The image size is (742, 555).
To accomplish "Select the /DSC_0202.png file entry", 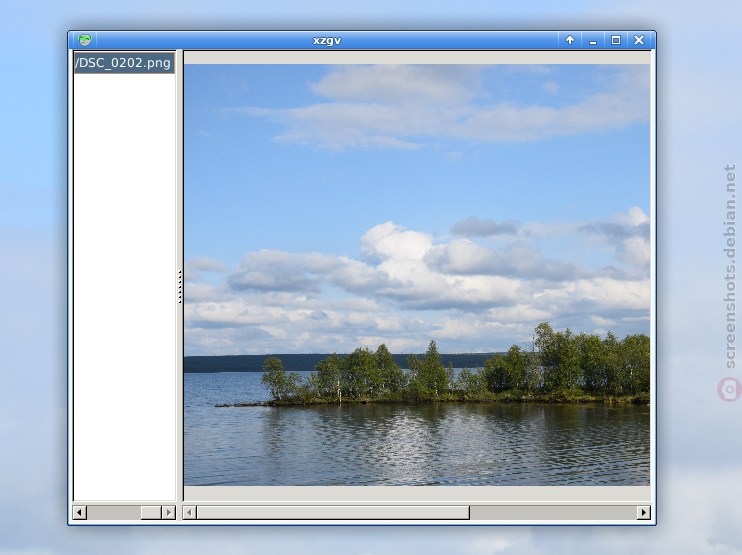I will pos(124,63).
